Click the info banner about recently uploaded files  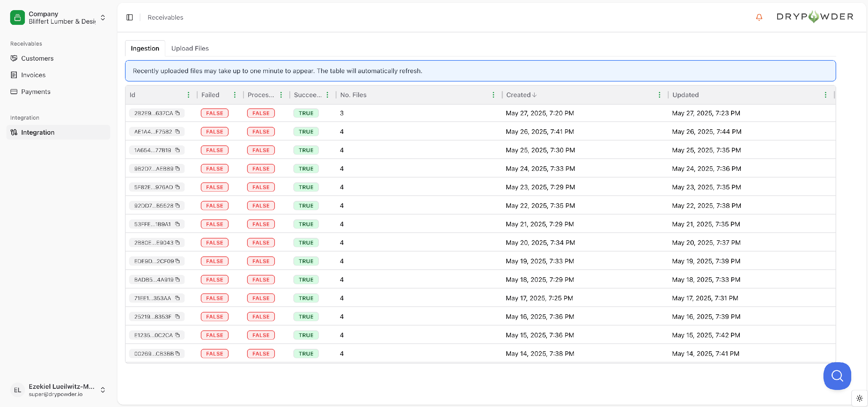pyautogui.click(x=480, y=71)
